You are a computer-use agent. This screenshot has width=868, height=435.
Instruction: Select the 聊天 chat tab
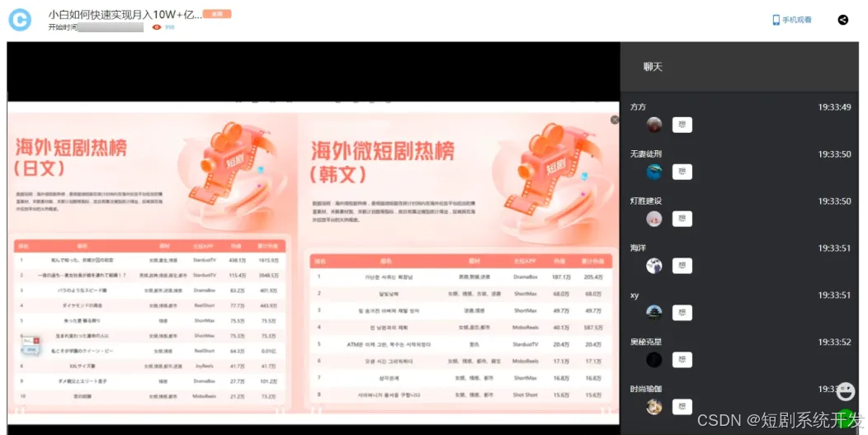[x=653, y=67]
